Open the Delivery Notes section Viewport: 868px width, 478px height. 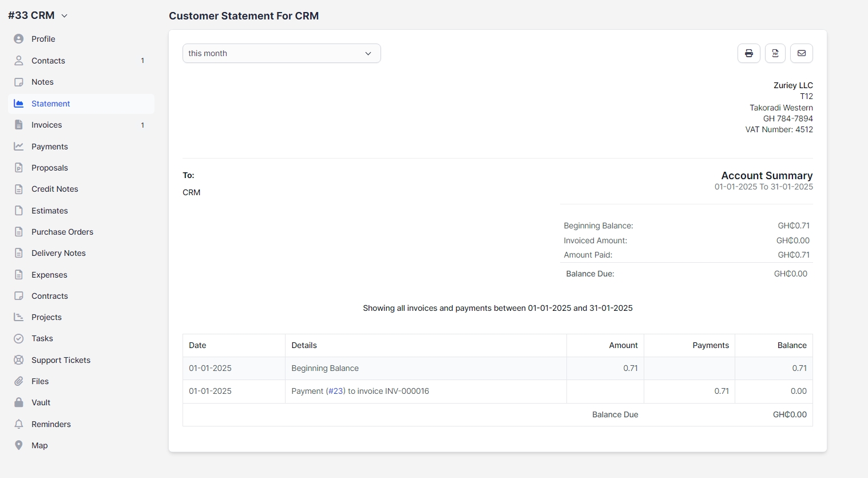(x=58, y=253)
